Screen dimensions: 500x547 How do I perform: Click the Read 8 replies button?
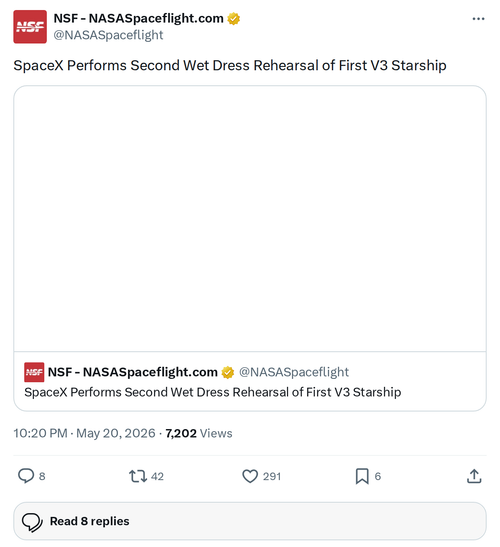[250, 521]
